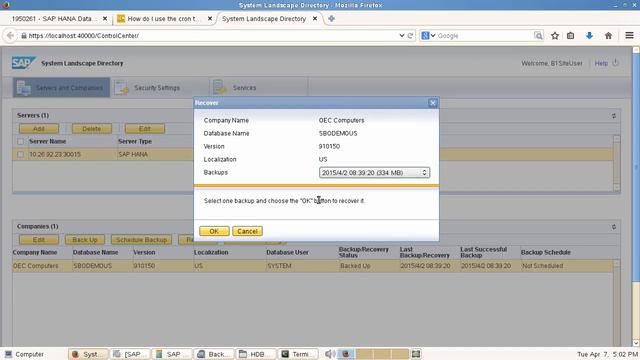The width and height of the screenshot is (640, 360).
Task: Switch to the Termi... taskbar window
Action: (299, 354)
